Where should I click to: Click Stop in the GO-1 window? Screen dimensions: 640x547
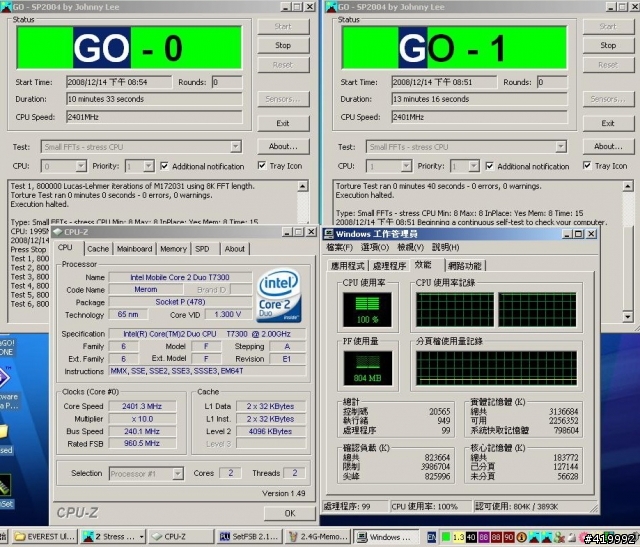point(608,45)
